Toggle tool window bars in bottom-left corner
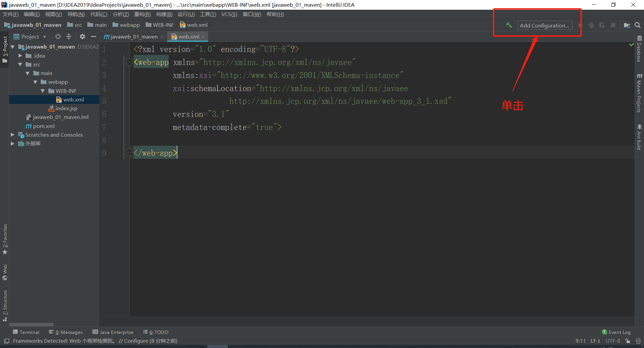This screenshot has height=348, width=644. click(x=6, y=341)
